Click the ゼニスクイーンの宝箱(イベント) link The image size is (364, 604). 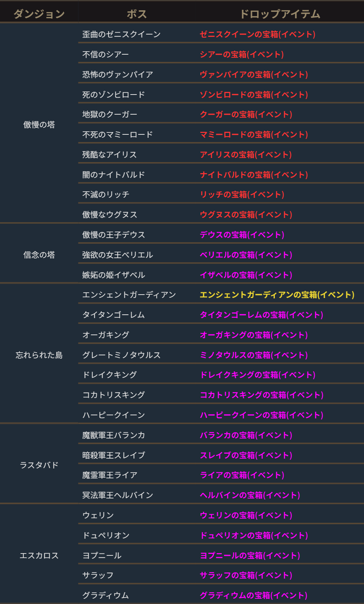(x=257, y=34)
